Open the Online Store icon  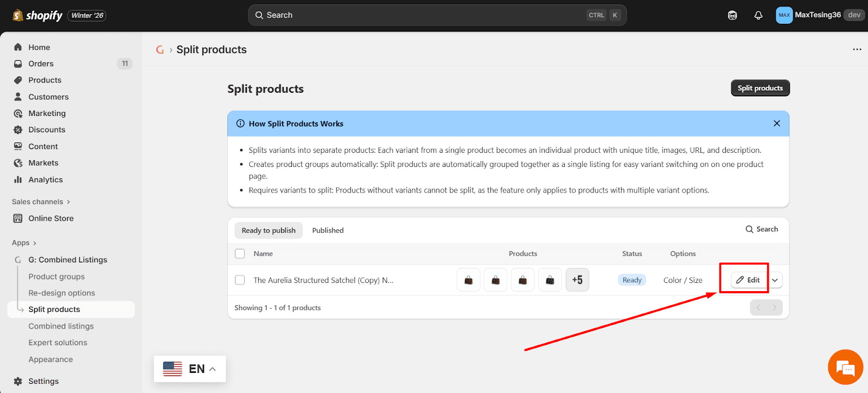[18, 218]
